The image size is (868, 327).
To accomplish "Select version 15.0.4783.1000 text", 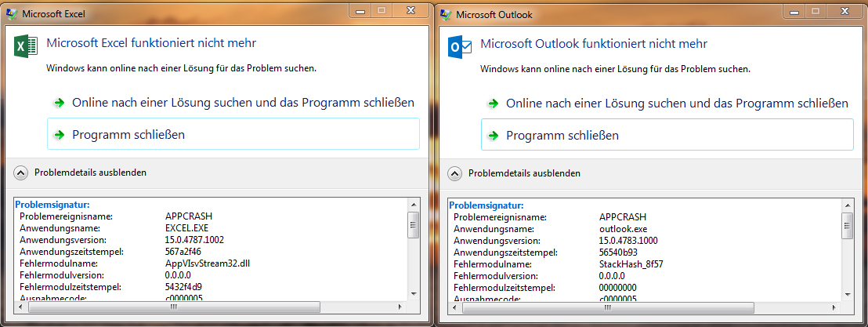I will pos(628,240).
